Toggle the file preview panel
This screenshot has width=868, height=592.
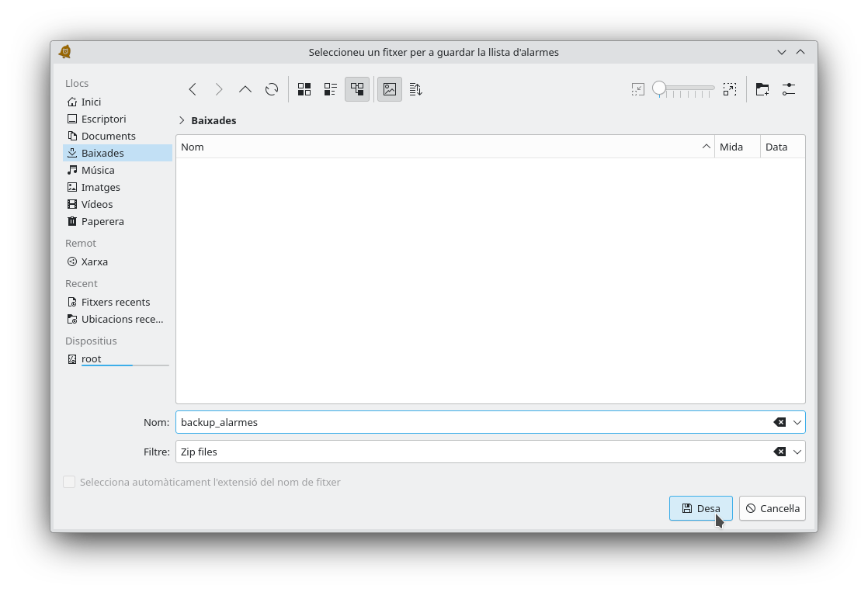[x=390, y=89]
